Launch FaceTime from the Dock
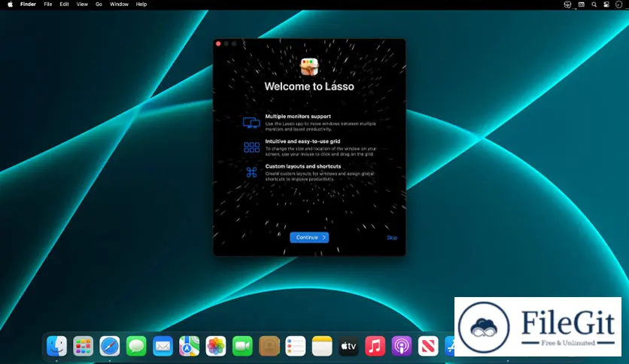Image resolution: width=629 pixels, height=364 pixels. (x=242, y=346)
